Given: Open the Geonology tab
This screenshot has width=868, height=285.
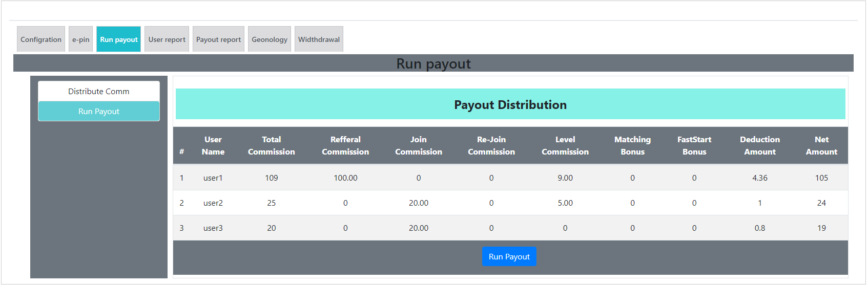Looking at the screenshot, I should tap(269, 39).
